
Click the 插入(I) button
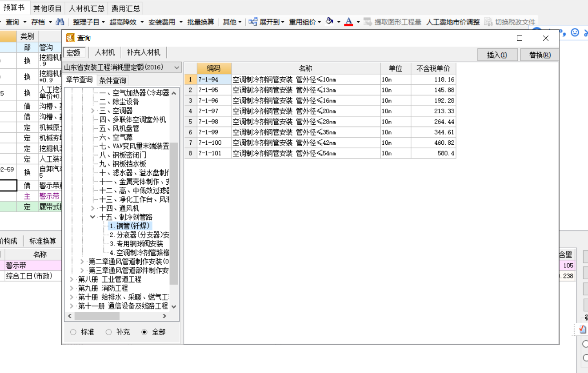tap(497, 55)
